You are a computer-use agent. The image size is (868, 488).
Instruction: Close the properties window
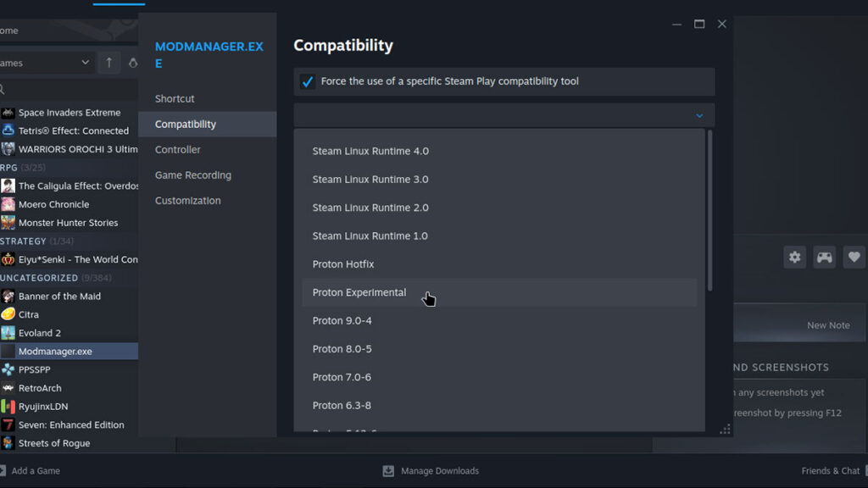click(722, 24)
